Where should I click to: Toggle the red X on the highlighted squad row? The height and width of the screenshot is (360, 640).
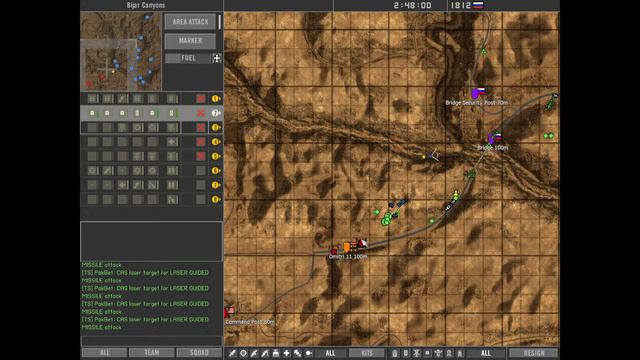200,113
